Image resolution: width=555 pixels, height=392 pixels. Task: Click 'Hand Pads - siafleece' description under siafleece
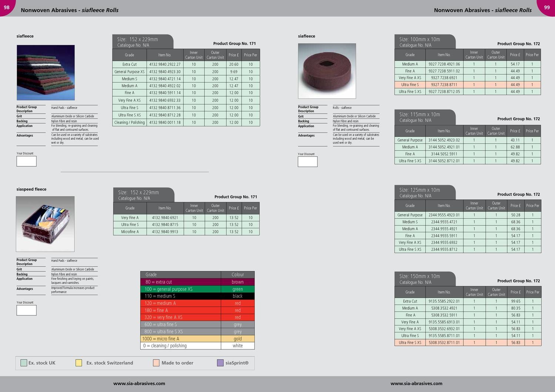64,108
